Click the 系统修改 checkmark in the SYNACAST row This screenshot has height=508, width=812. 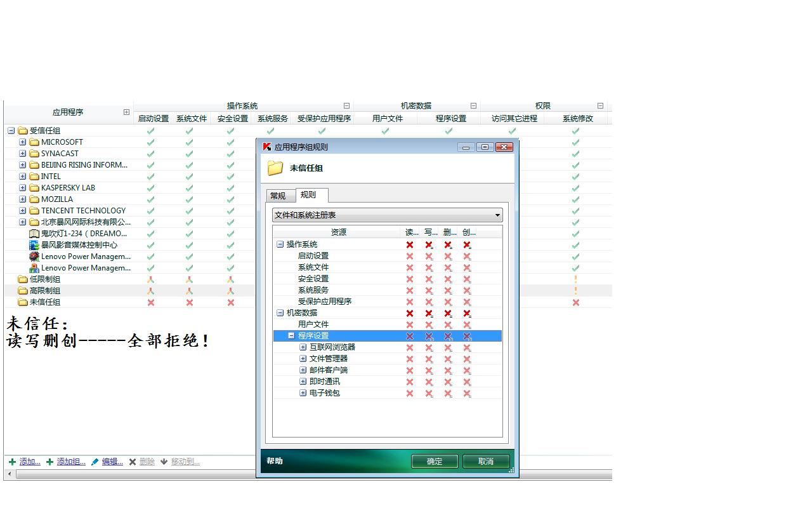point(575,154)
